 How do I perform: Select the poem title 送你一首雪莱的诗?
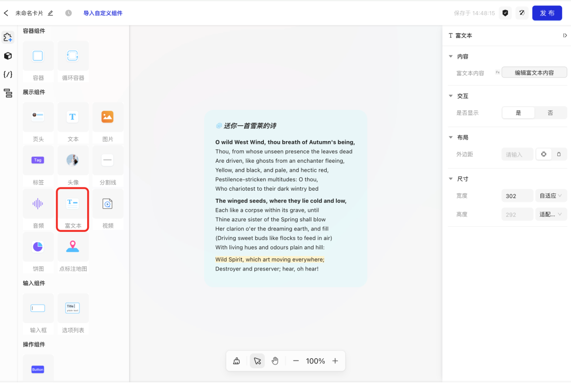(x=250, y=126)
